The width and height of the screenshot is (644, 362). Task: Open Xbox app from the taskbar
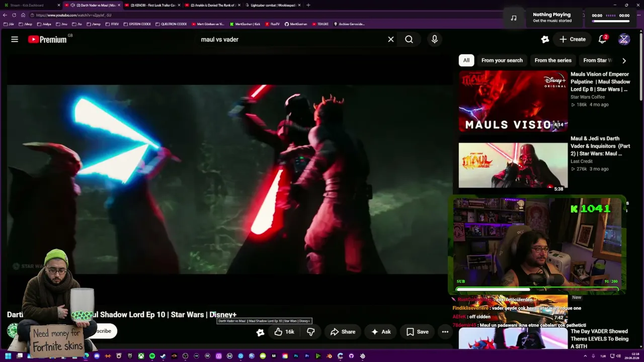(x=141, y=356)
